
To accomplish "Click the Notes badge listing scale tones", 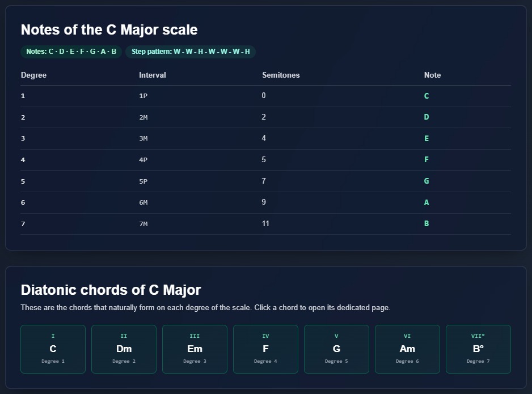I will click(x=71, y=51).
